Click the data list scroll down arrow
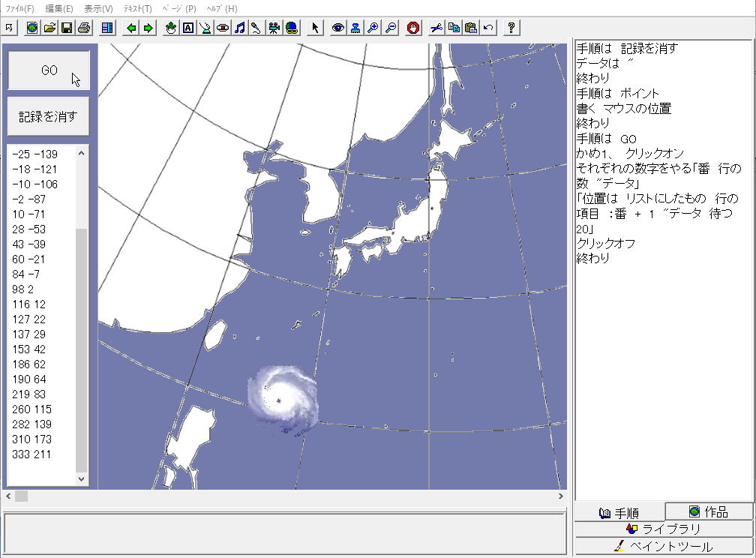The image size is (756, 558). [x=82, y=478]
